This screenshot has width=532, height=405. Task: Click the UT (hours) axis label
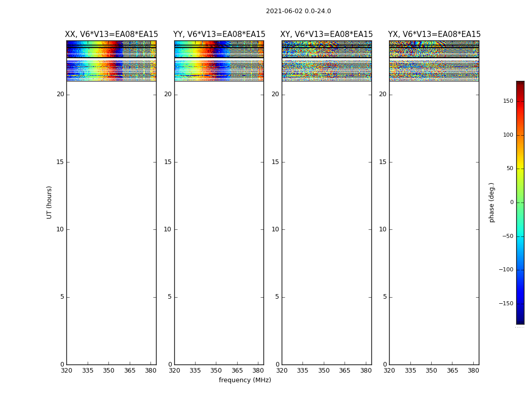[49, 202]
